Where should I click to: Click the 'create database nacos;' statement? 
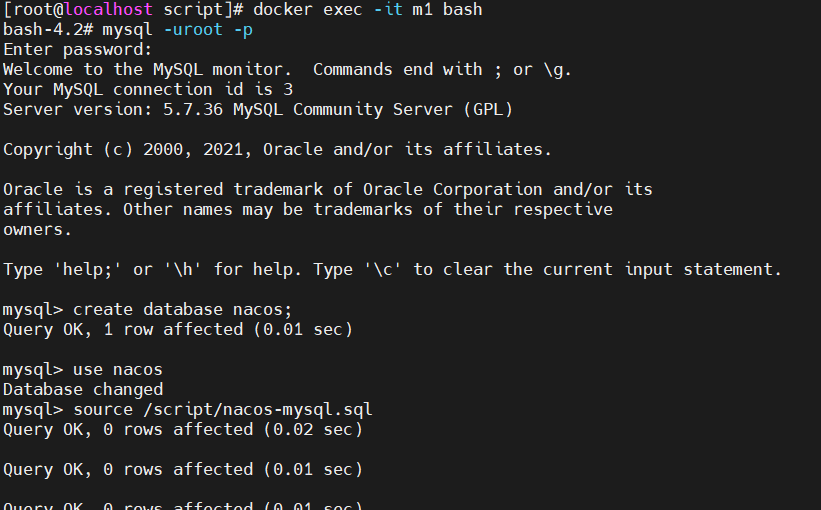pos(182,309)
